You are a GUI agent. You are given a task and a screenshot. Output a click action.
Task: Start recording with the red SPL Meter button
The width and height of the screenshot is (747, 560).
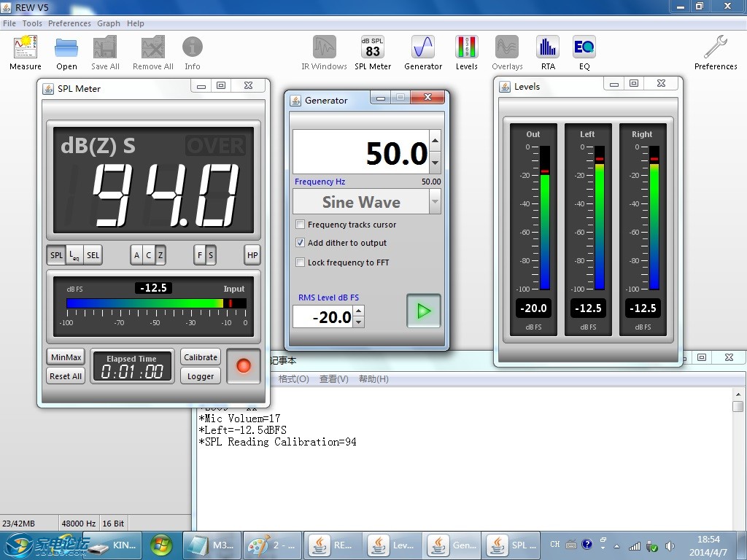pos(244,366)
